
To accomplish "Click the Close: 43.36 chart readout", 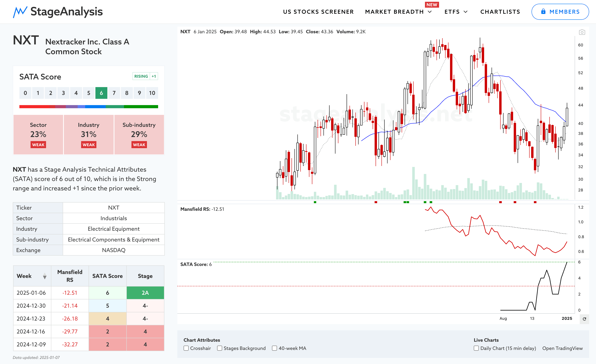I will 319,32.
